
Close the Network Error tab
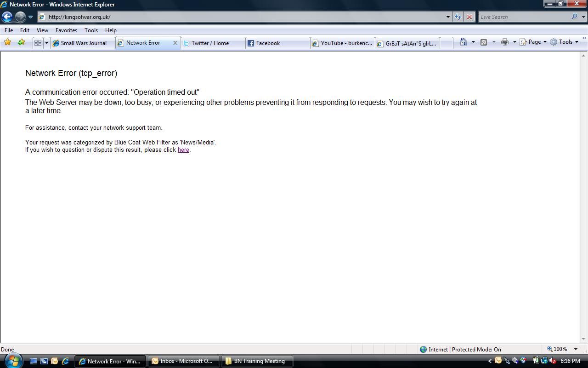(175, 43)
